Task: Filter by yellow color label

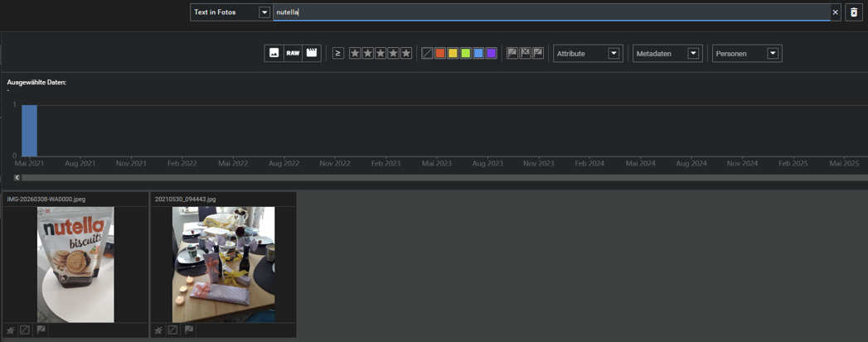Action: point(453,53)
